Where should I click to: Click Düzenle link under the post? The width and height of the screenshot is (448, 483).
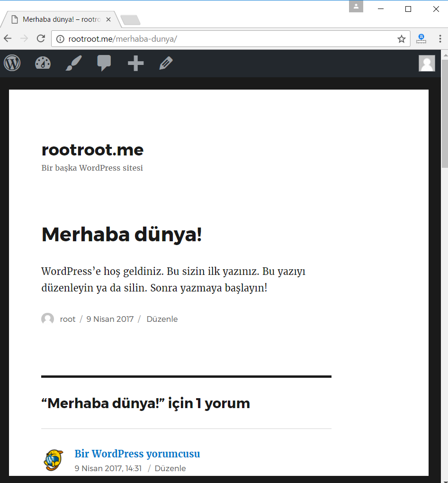162,319
